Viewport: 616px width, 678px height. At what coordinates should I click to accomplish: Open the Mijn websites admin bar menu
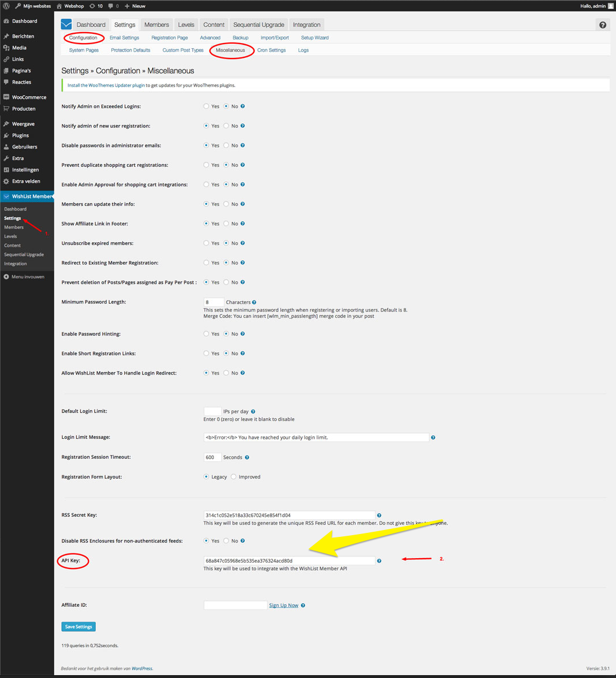(x=33, y=6)
